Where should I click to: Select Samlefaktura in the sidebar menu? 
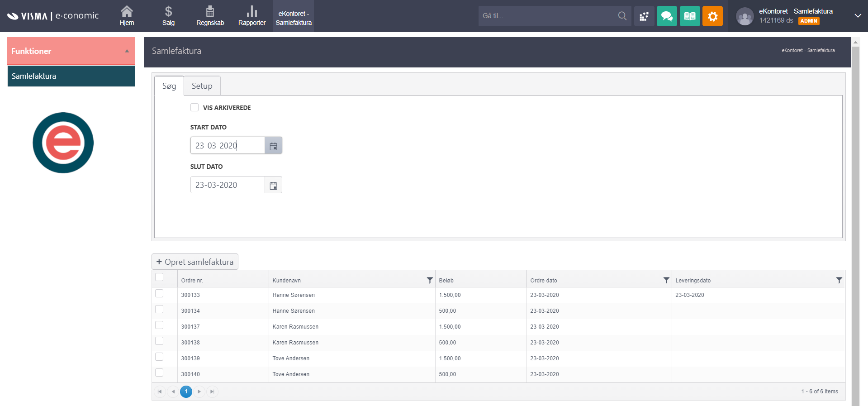pyautogui.click(x=71, y=76)
